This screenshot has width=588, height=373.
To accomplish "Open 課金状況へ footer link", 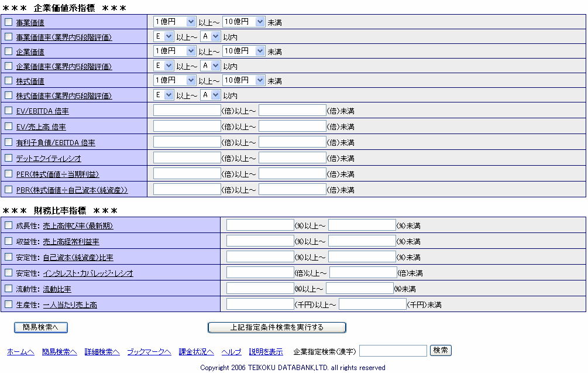I will [x=196, y=351].
